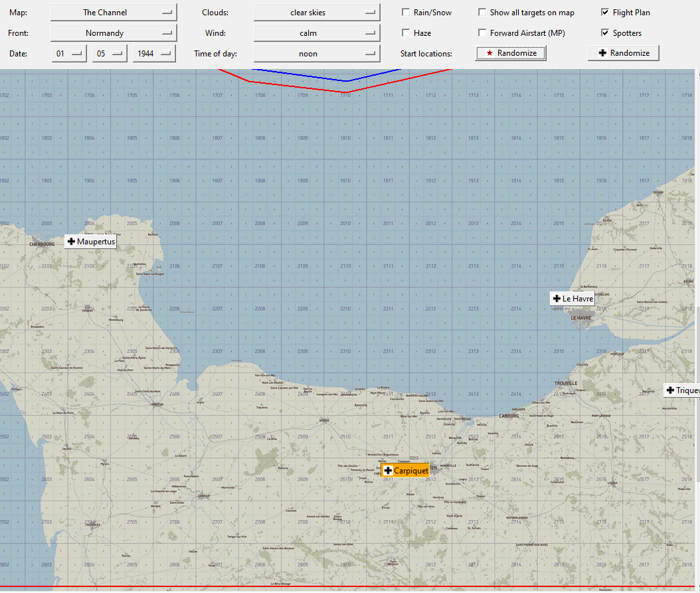Open the date day dropdown showing 01
The image size is (700, 593).
(69, 54)
